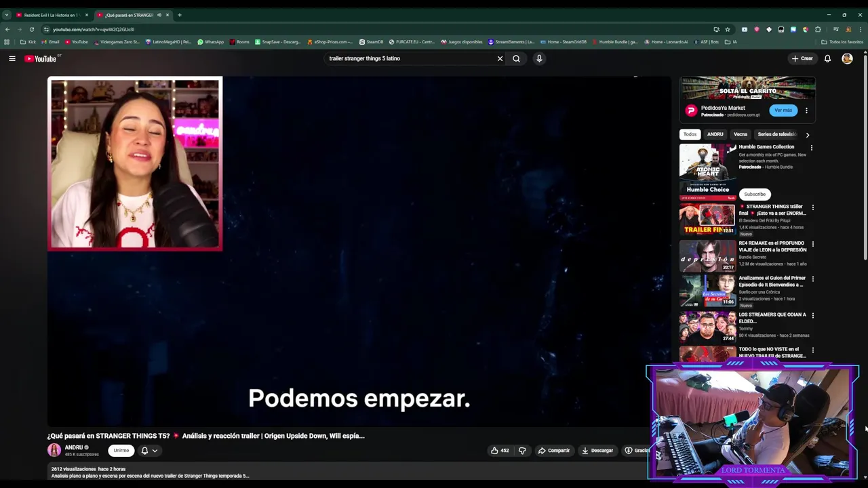The image size is (868, 488).
Task: Run search with the magnifier button
Action: pyautogui.click(x=516, y=58)
